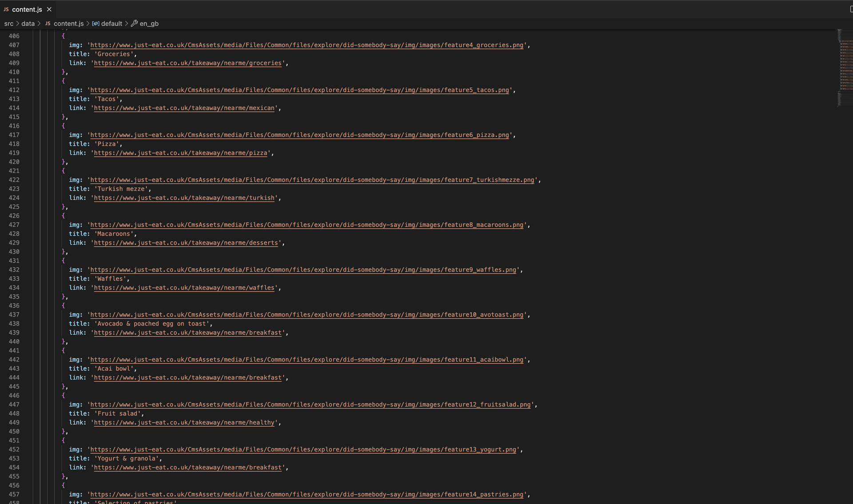The image size is (853, 504).
Task: Place cursor in the 'Tacos' title string
Action: click(107, 99)
